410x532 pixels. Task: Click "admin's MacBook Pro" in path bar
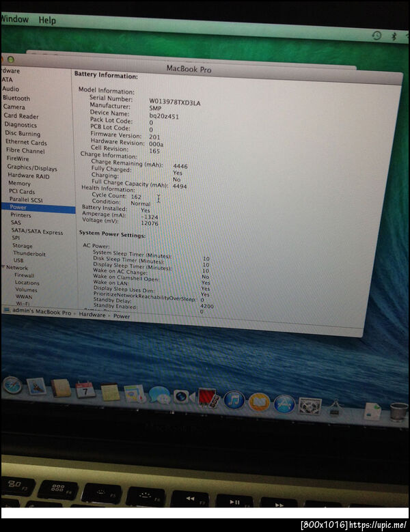(x=42, y=311)
